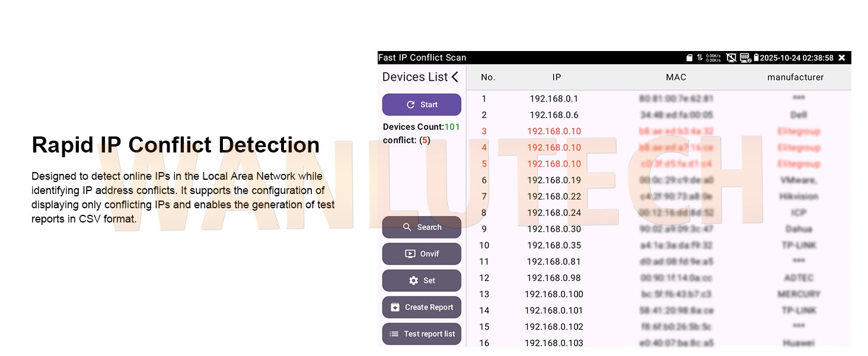Click the refresh icon on the Start button
The width and height of the screenshot is (868, 356).
409,104
